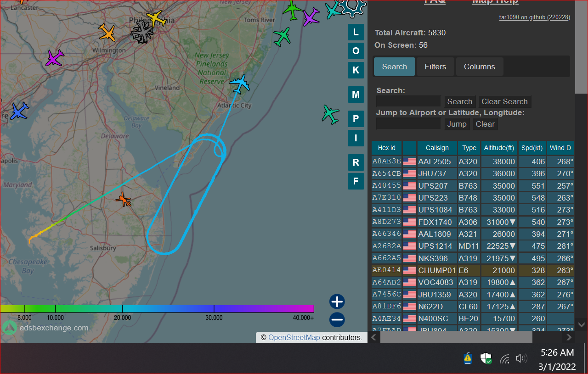
Task: Sort table by Type column
Action: [x=469, y=148]
